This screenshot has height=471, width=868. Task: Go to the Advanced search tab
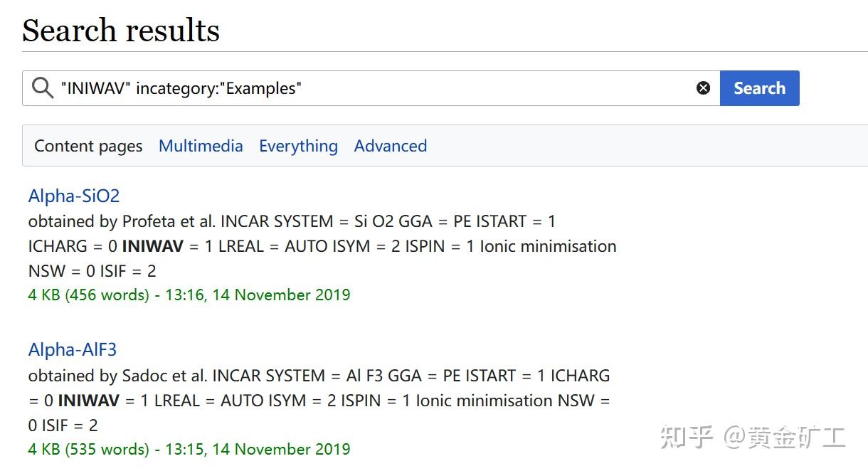pyautogui.click(x=391, y=146)
